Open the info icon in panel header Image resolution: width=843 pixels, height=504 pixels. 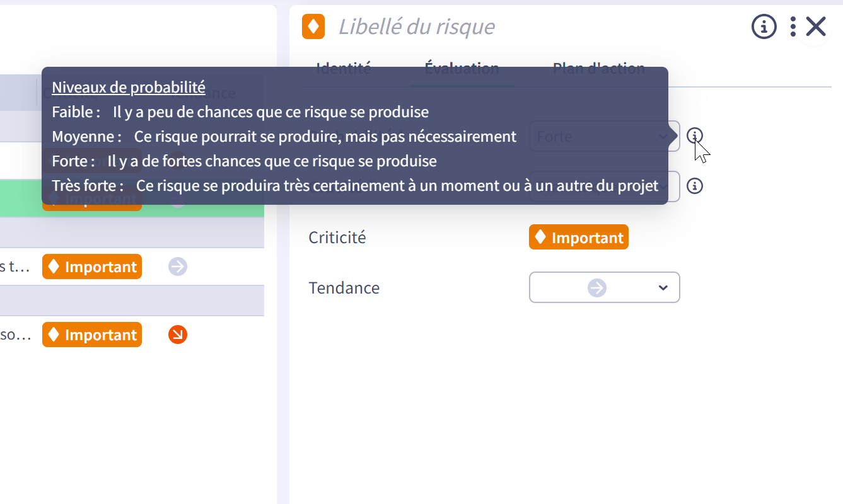pos(764,26)
